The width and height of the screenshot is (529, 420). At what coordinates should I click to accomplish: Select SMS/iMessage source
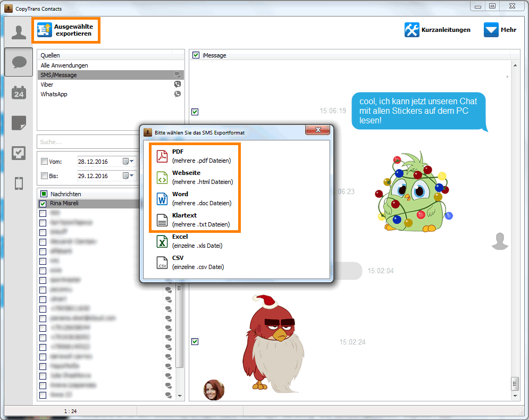point(111,75)
